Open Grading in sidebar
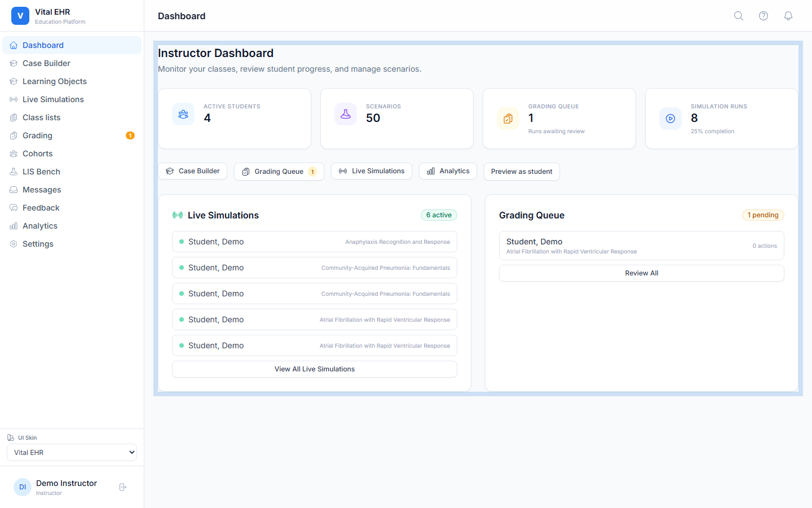This screenshot has height=508, width=812. (x=72, y=135)
